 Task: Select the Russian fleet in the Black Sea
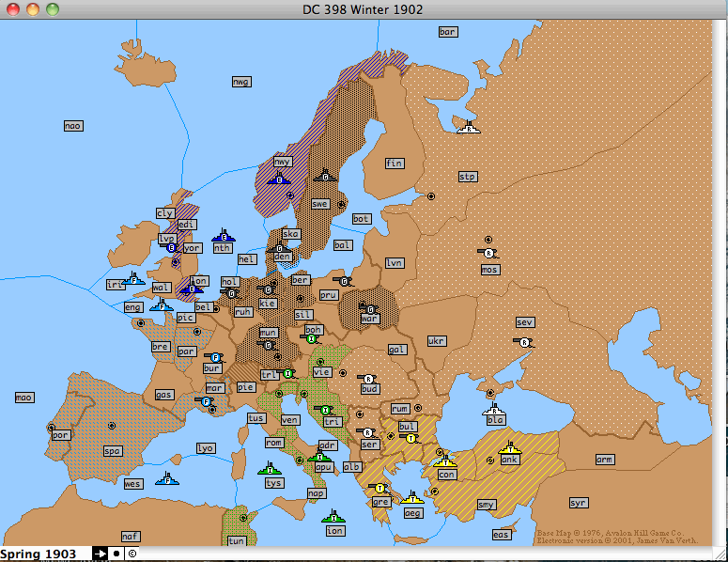pyautogui.click(x=494, y=409)
